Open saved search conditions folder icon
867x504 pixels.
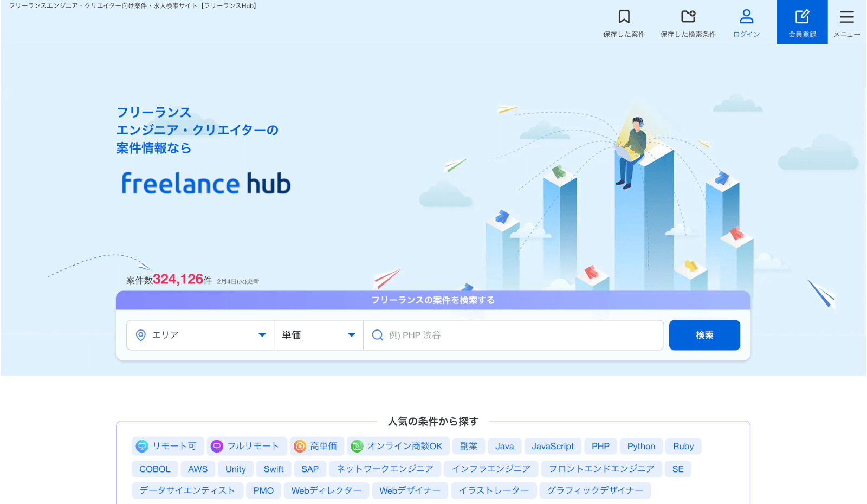click(688, 17)
